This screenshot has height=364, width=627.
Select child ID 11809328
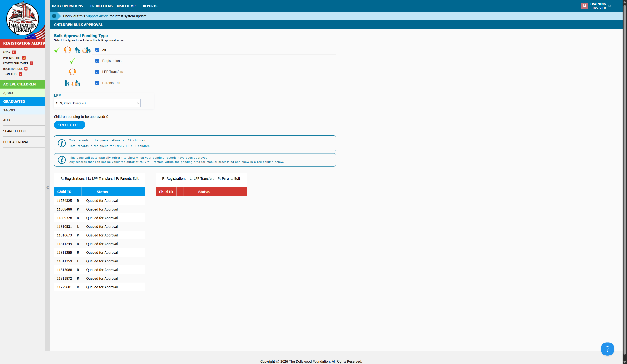pos(64,218)
